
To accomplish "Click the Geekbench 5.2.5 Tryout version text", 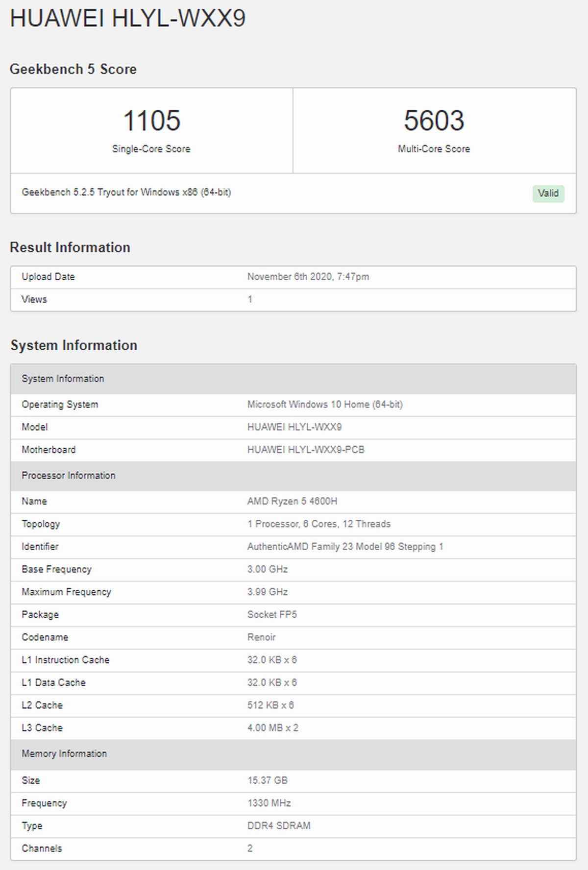I will click(126, 193).
